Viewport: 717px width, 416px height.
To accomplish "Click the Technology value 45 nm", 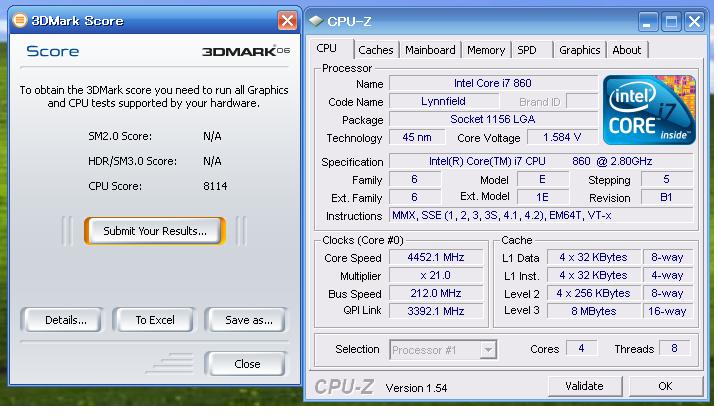I will click(x=417, y=137).
